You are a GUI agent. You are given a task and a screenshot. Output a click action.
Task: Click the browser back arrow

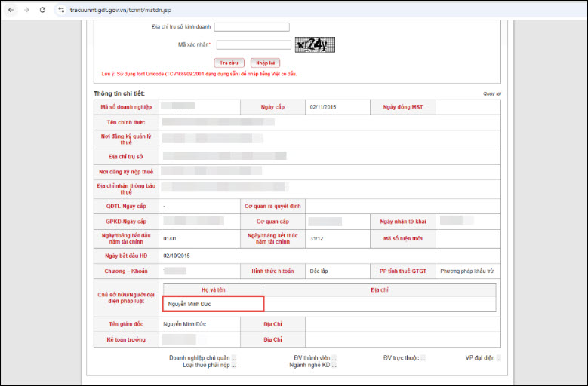point(11,10)
